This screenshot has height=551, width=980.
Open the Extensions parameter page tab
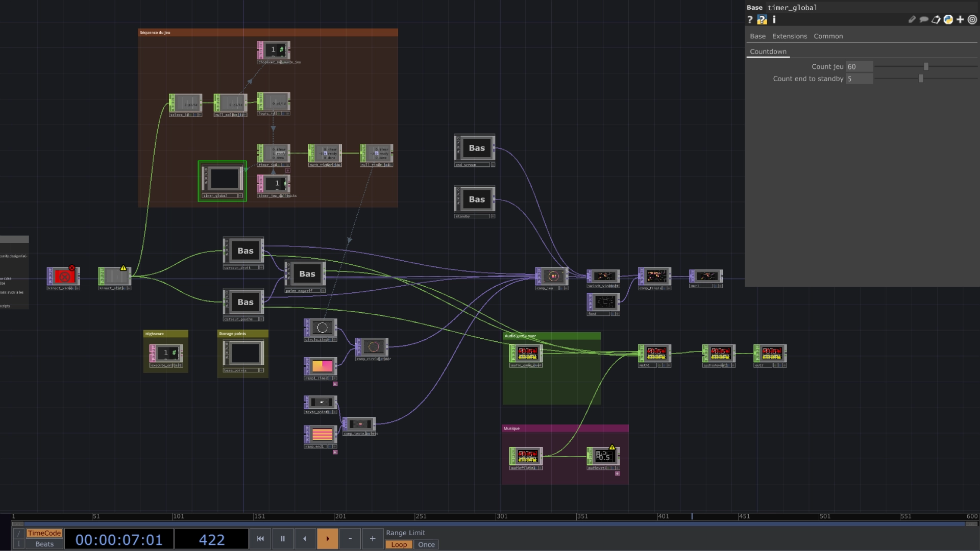tap(790, 36)
